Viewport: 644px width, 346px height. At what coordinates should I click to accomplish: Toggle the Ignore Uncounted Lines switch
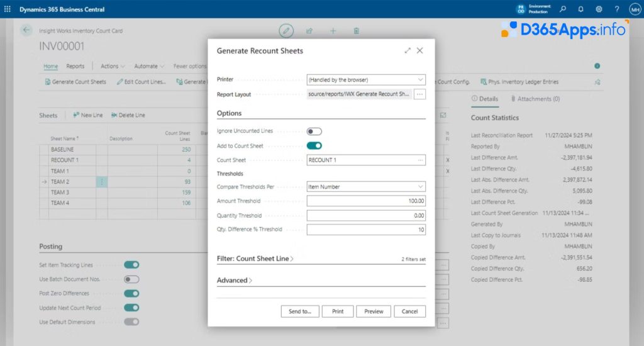click(314, 131)
